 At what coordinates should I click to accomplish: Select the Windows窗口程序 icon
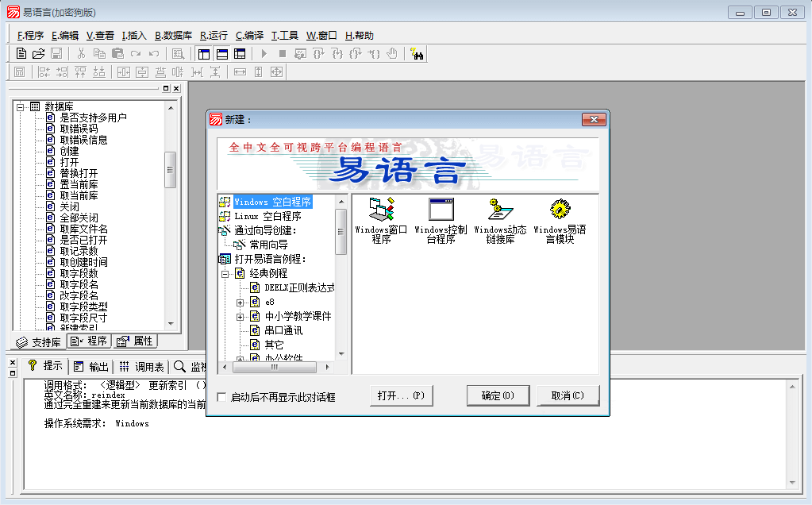[381, 222]
